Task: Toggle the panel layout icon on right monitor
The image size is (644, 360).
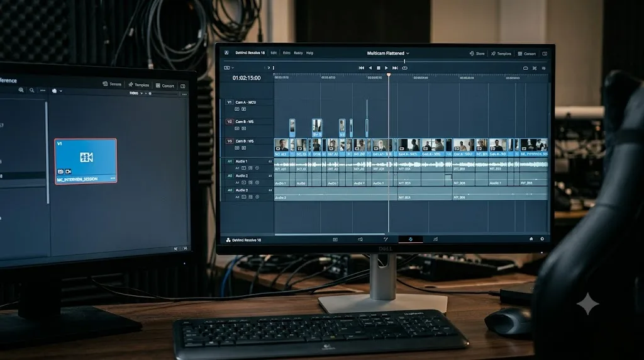Action: point(545,53)
